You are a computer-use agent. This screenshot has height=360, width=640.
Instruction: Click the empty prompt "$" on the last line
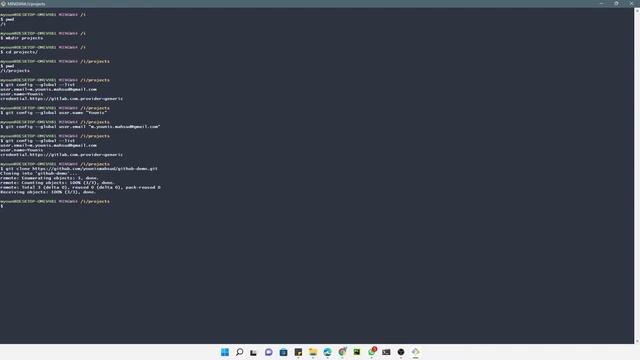[x=2, y=206]
